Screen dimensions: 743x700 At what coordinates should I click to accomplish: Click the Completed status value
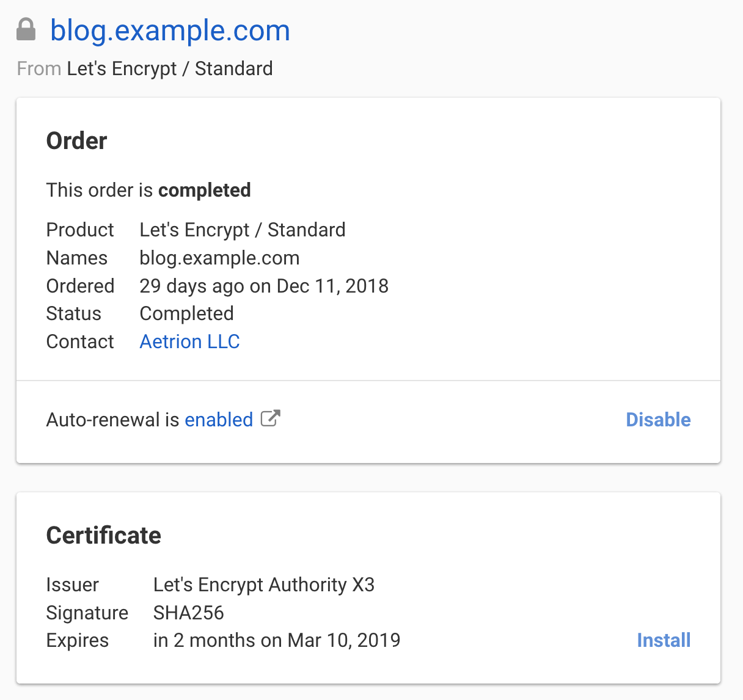186,313
